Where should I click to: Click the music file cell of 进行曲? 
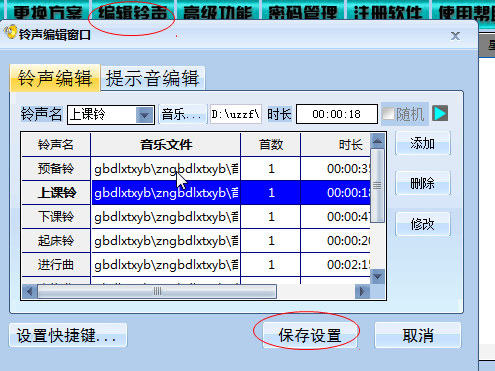pyautogui.click(x=166, y=265)
